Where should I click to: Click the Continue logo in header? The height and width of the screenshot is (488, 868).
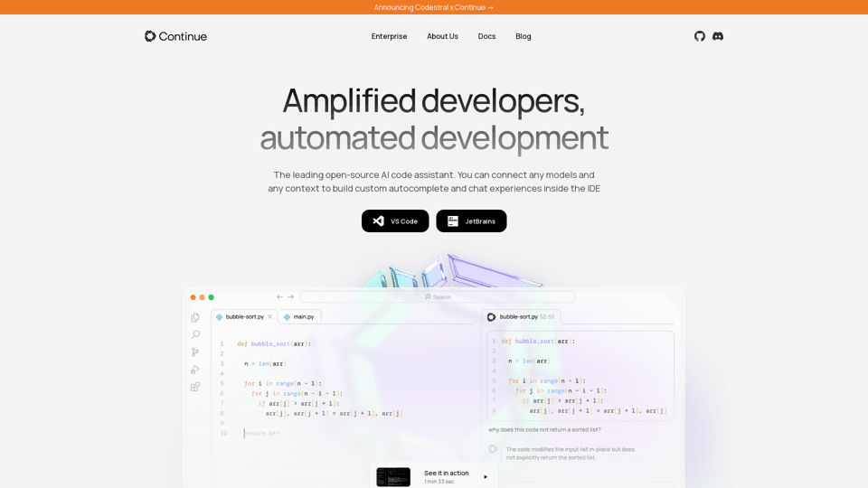(x=175, y=36)
